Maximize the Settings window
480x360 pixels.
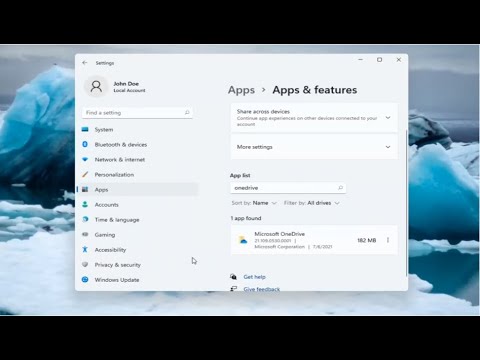(x=379, y=60)
